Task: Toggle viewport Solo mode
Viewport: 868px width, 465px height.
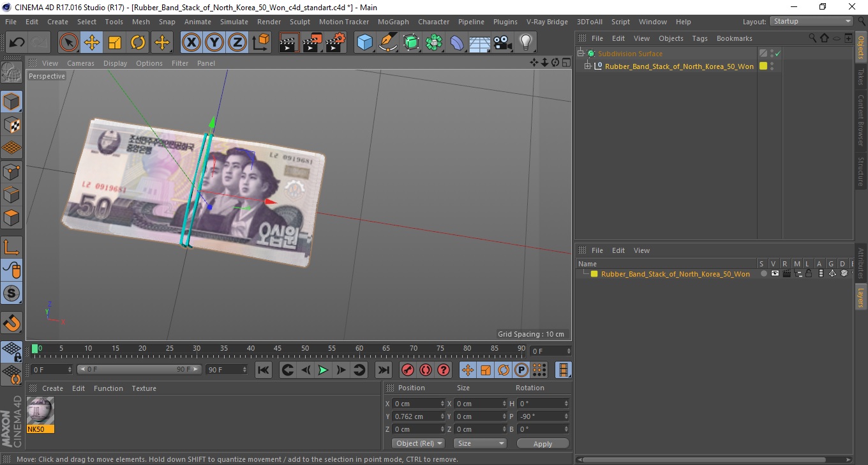Action: tap(11, 294)
